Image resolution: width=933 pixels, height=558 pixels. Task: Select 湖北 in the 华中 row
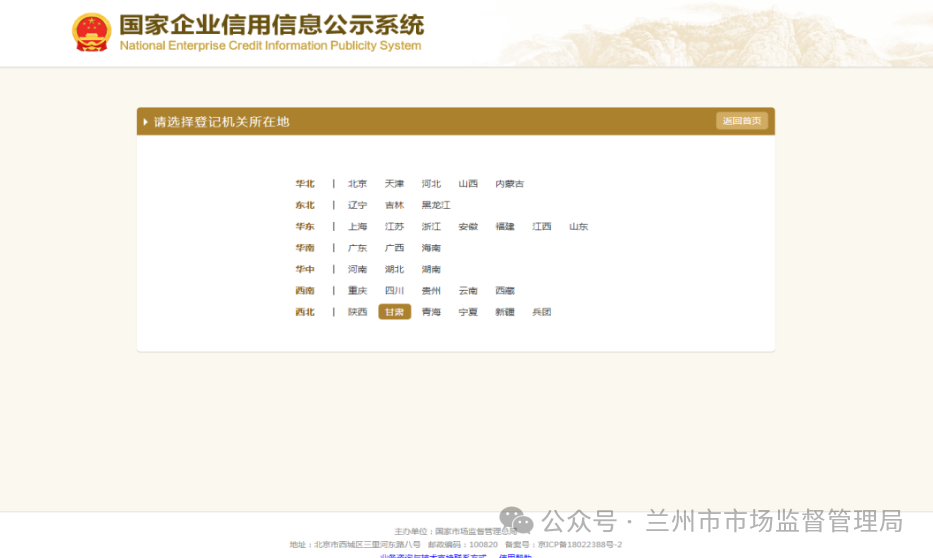click(394, 270)
